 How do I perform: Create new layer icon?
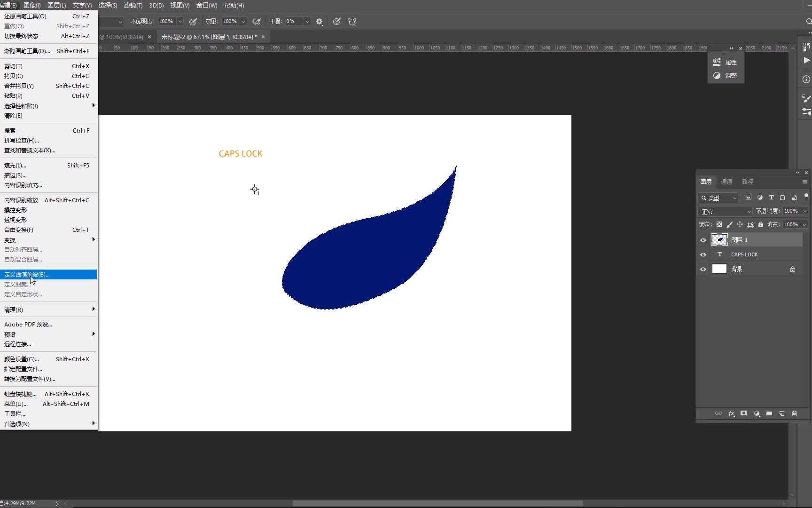click(x=782, y=413)
